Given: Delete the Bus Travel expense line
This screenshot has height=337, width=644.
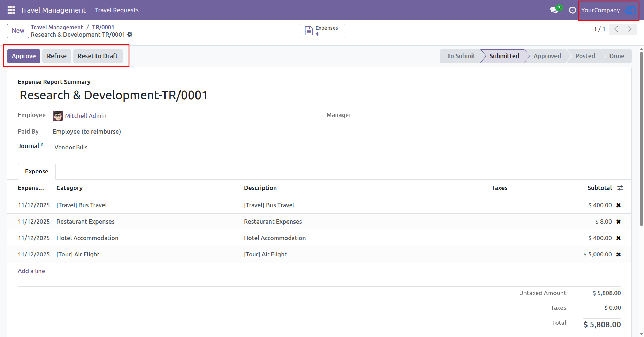Looking at the screenshot, I should pyautogui.click(x=619, y=205).
